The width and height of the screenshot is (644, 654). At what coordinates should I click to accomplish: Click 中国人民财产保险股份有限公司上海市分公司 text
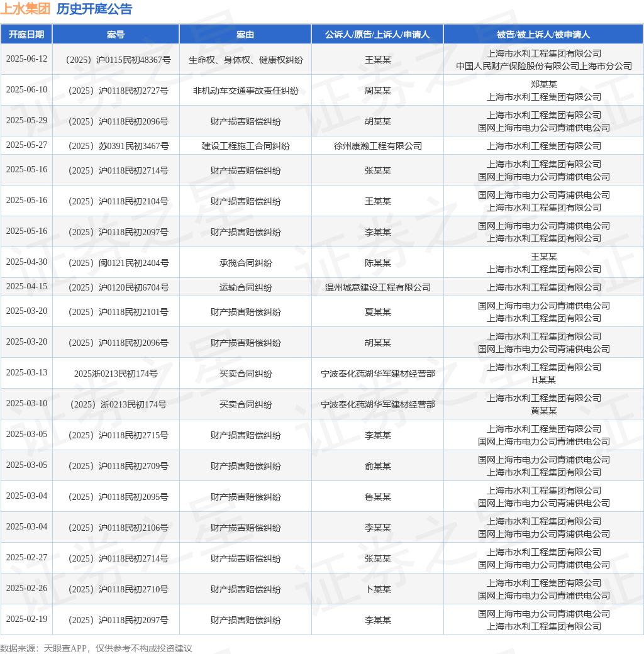coord(544,66)
